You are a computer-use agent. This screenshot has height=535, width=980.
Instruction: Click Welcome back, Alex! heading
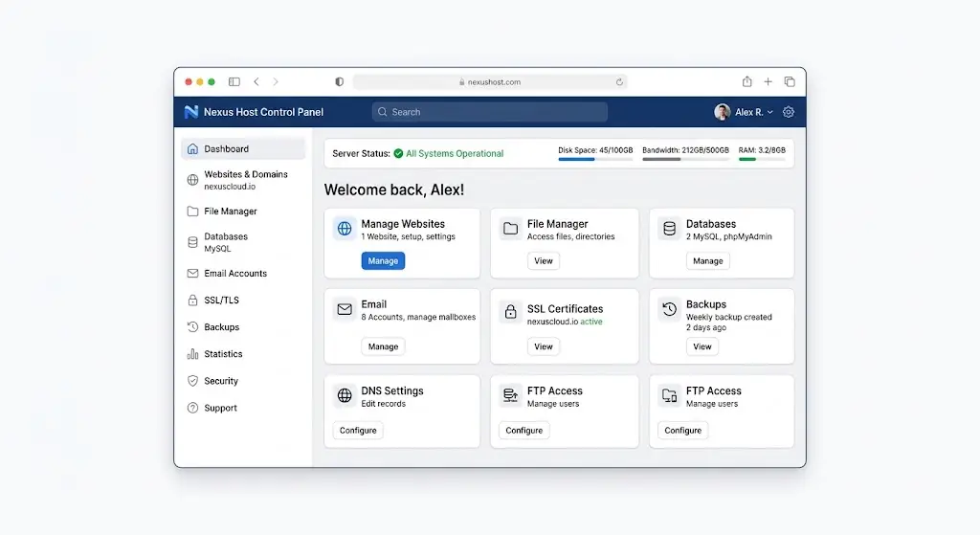(393, 190)
